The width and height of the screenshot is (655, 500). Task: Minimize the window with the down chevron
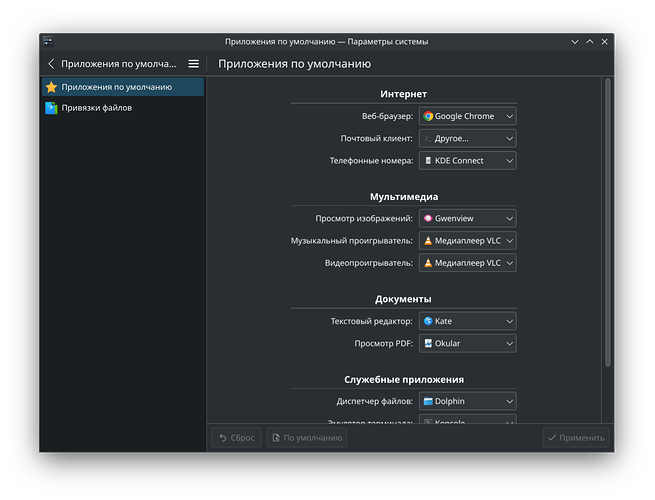click(575, 42)
